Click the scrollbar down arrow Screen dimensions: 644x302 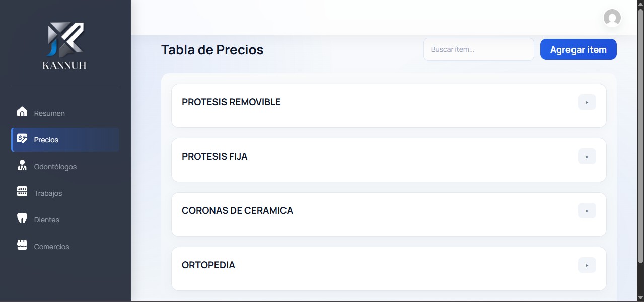point(640,297)
